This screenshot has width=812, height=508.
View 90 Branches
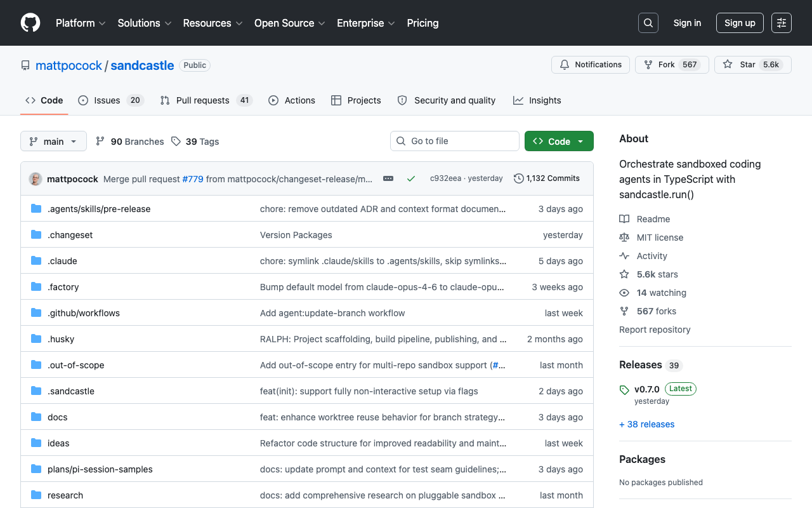[x=130, y=142]
